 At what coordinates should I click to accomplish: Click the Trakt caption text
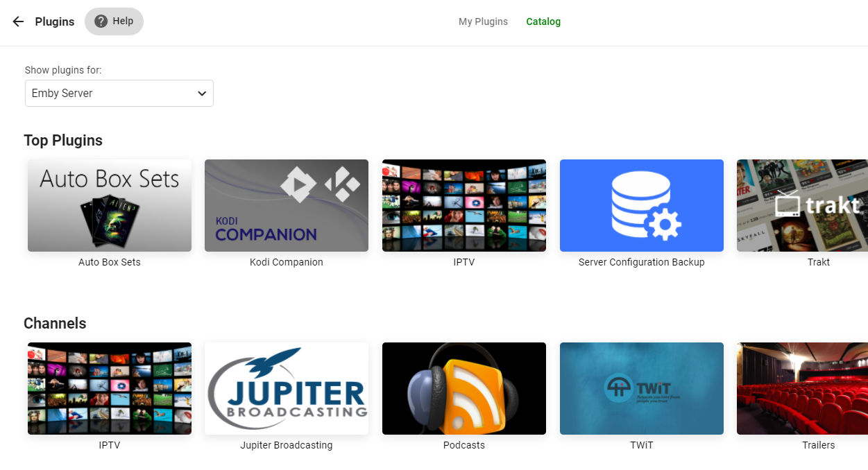819,262
